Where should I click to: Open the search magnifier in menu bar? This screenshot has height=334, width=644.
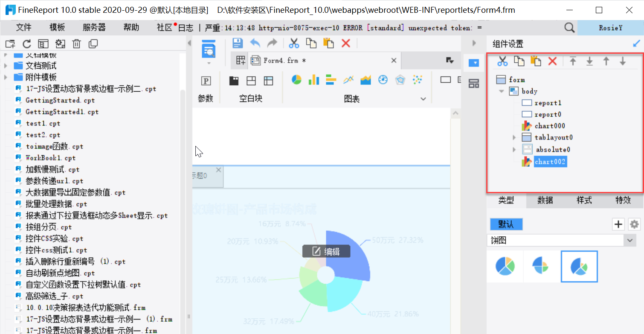coord(569,28)
